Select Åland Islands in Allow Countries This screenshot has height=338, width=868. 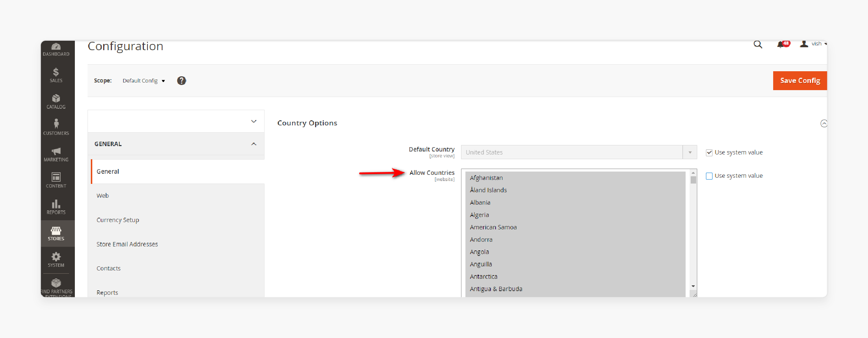coord(575,190)
